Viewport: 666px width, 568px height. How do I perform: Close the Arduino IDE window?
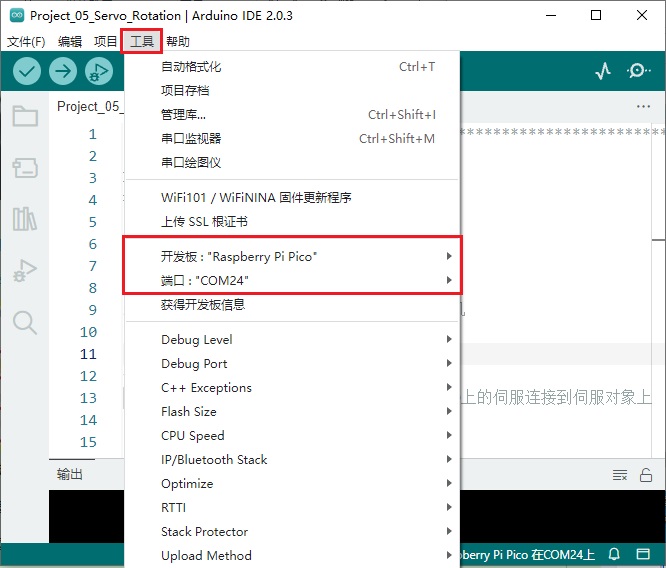(642, 16)
